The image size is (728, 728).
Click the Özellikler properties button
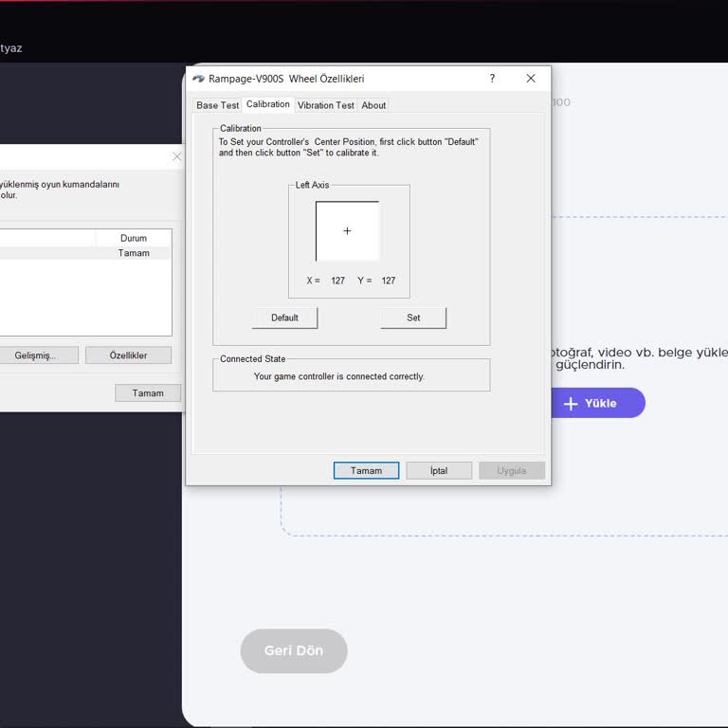point(128,355)
